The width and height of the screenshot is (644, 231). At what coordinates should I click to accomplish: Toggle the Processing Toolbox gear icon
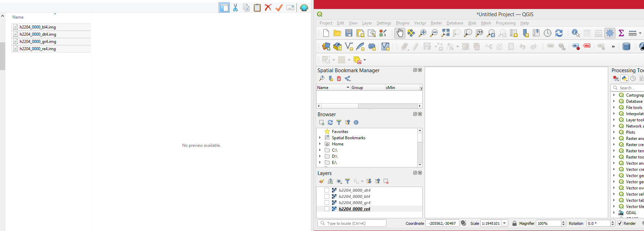point(610,33)
